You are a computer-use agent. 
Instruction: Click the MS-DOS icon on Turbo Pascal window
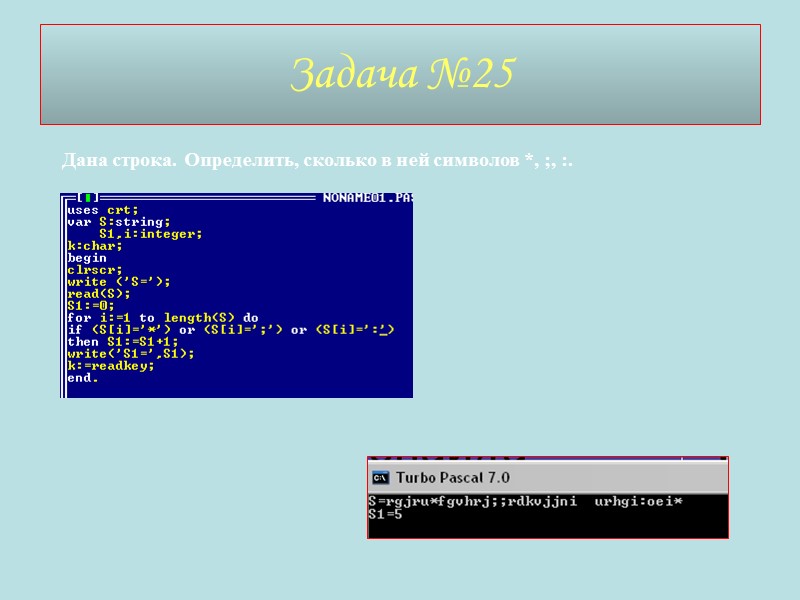[x=377, y=477]
